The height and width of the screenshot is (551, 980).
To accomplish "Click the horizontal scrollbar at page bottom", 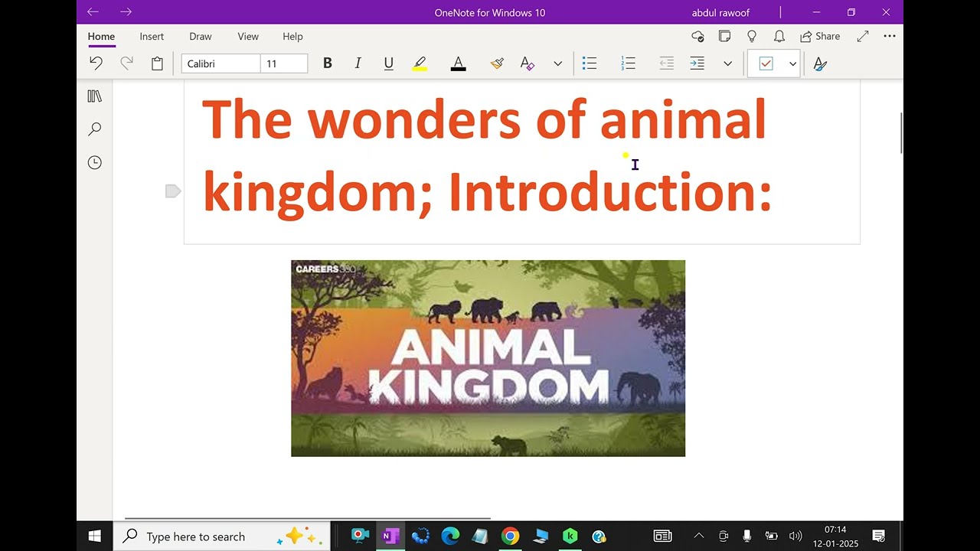I will 308,518.
